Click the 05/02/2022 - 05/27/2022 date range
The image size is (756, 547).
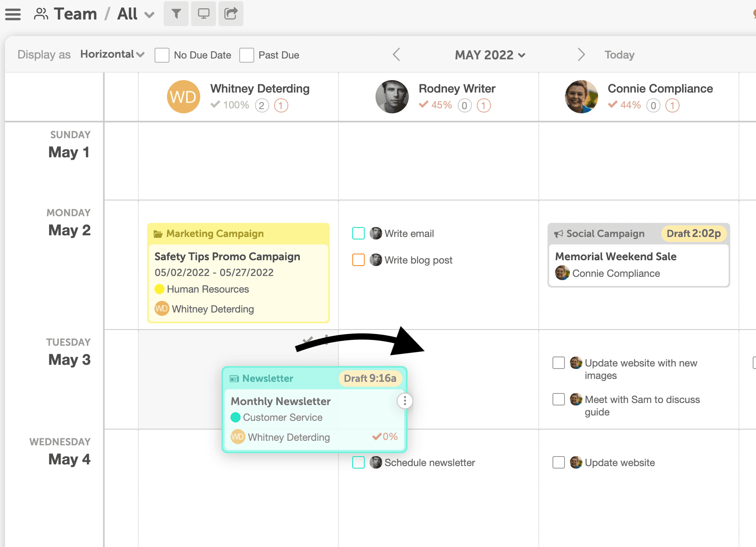tap(214, 273)
